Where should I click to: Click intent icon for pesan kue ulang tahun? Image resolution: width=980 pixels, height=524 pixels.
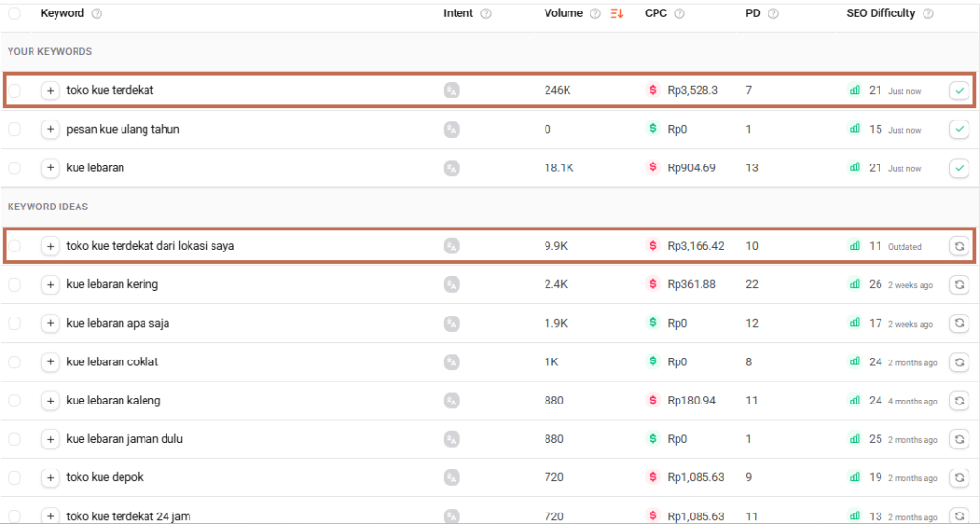click(x=452, y=130)
